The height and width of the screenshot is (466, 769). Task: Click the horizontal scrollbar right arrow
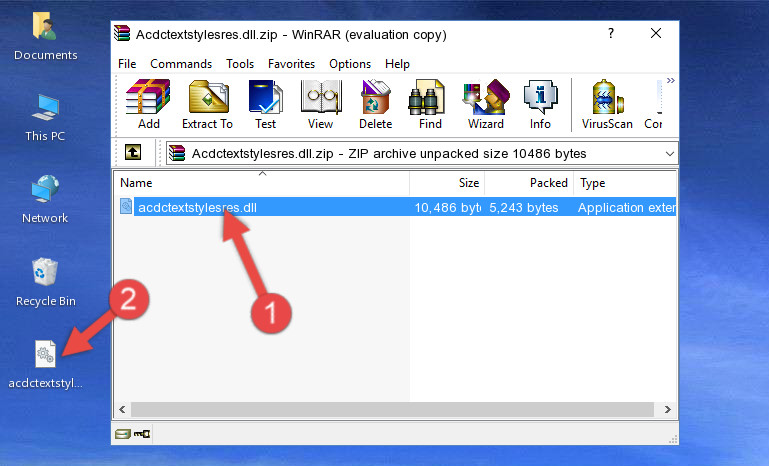(x=667, y=409)
